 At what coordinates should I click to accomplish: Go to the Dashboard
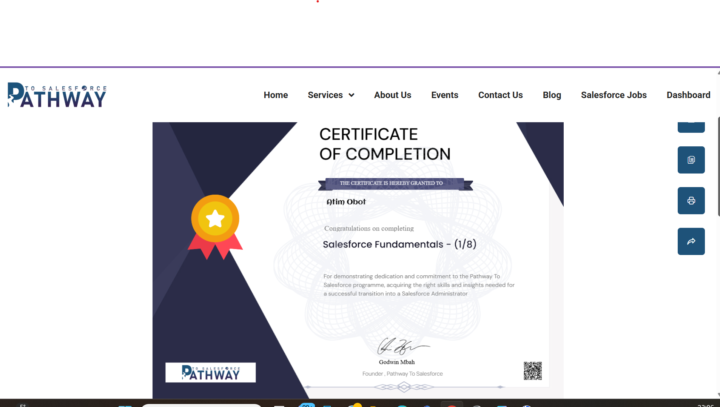(x=688, y=95)
